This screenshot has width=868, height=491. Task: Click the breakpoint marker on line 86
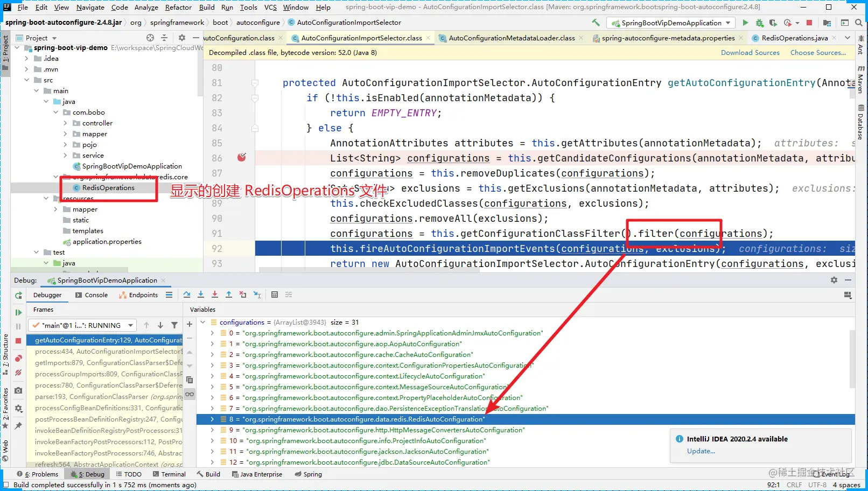click(x=242, y=157)
